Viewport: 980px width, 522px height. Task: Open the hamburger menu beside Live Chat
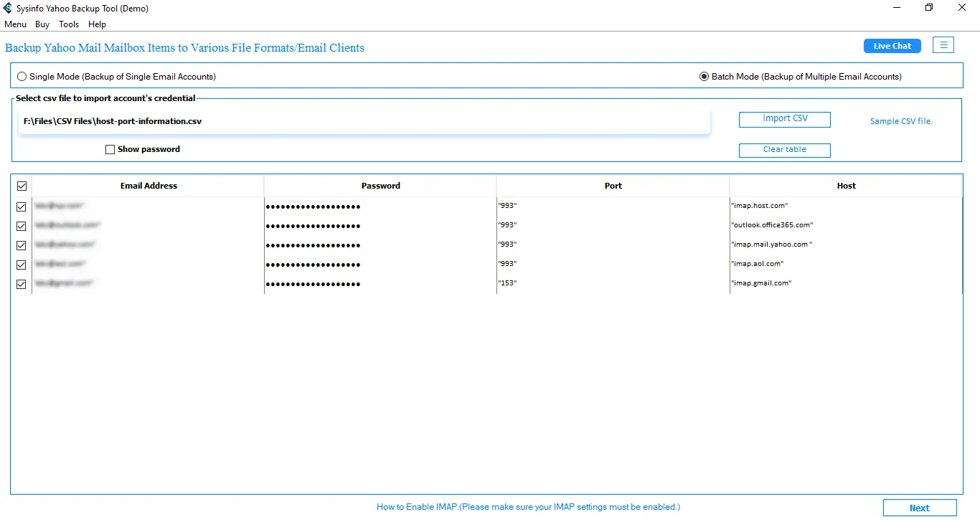click(x=943, y=45)
